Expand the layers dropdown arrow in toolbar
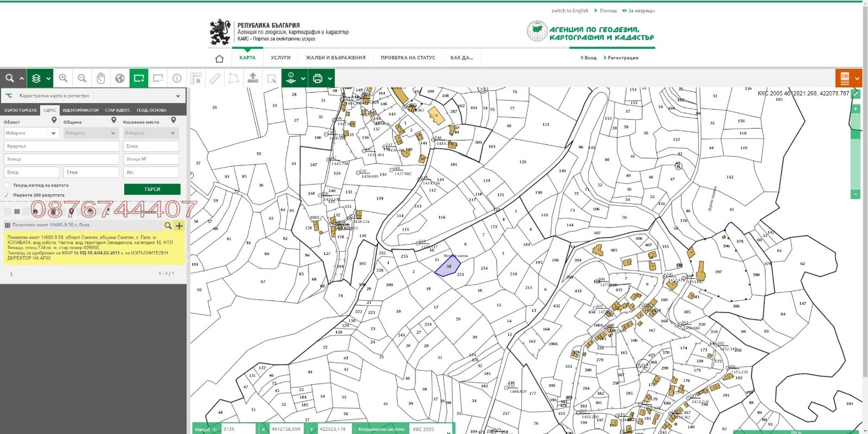868x434 pixels. [48, 79]
